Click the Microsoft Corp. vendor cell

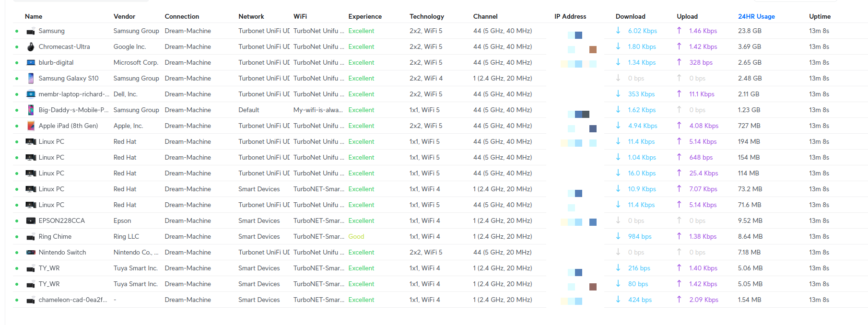tap(136, 62)
